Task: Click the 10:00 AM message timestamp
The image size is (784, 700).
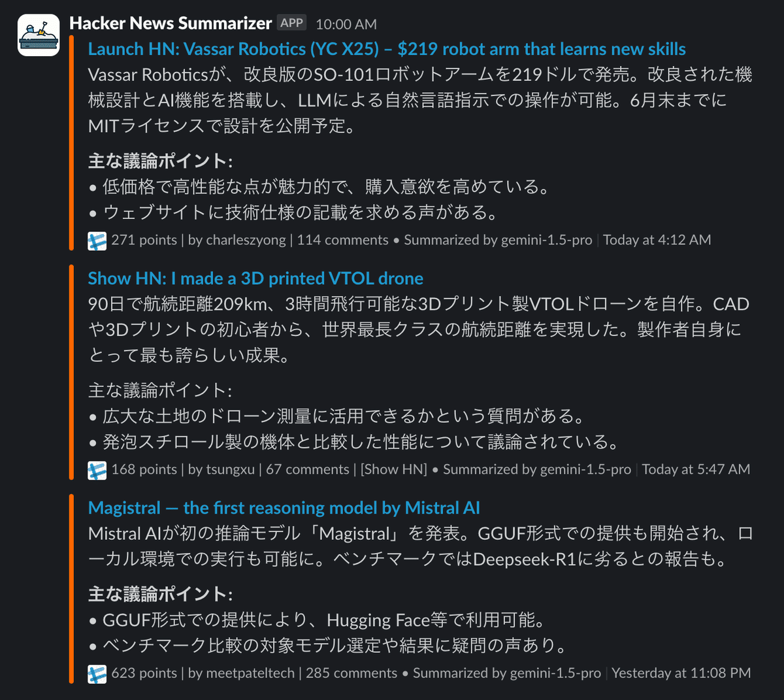Action: (346, 24)
